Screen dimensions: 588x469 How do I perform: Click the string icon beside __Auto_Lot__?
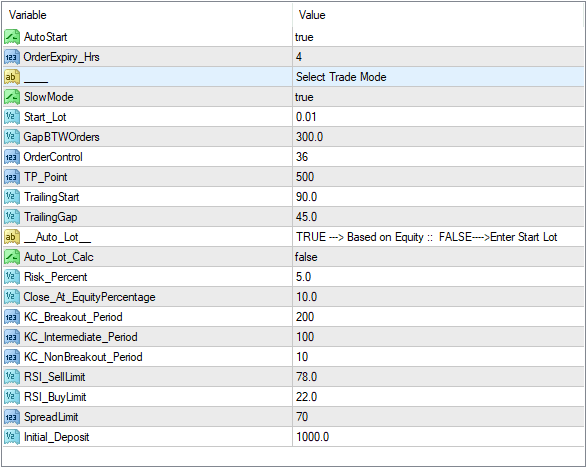click(x=12, y=237)
